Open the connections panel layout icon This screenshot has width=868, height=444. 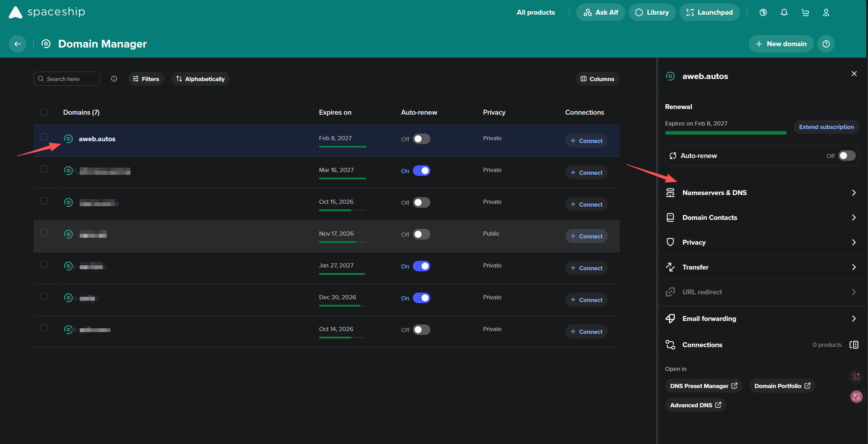coord(854,345)
